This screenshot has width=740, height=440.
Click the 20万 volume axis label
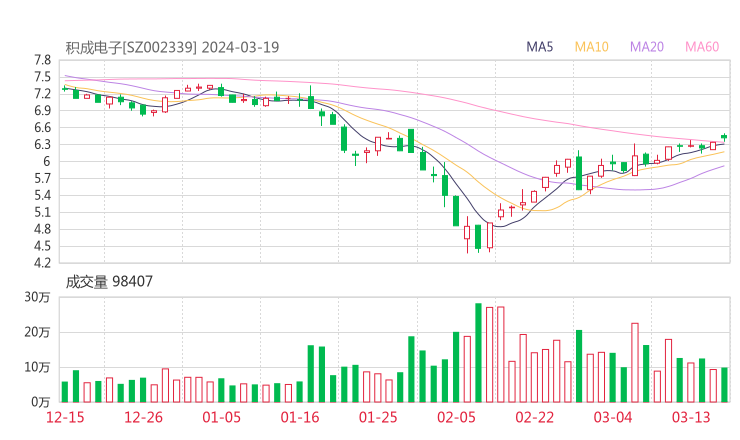pyautogui.click(x=37, y=332)
